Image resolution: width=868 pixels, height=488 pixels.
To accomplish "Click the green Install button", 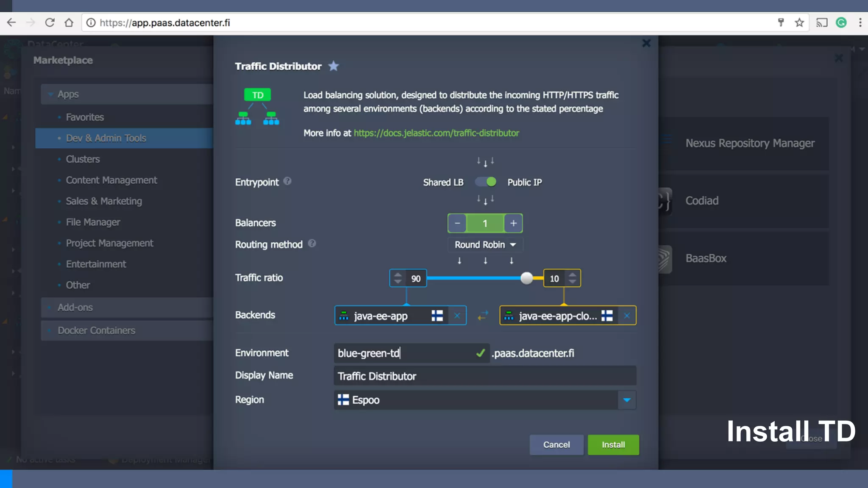I will coord(613,445).
